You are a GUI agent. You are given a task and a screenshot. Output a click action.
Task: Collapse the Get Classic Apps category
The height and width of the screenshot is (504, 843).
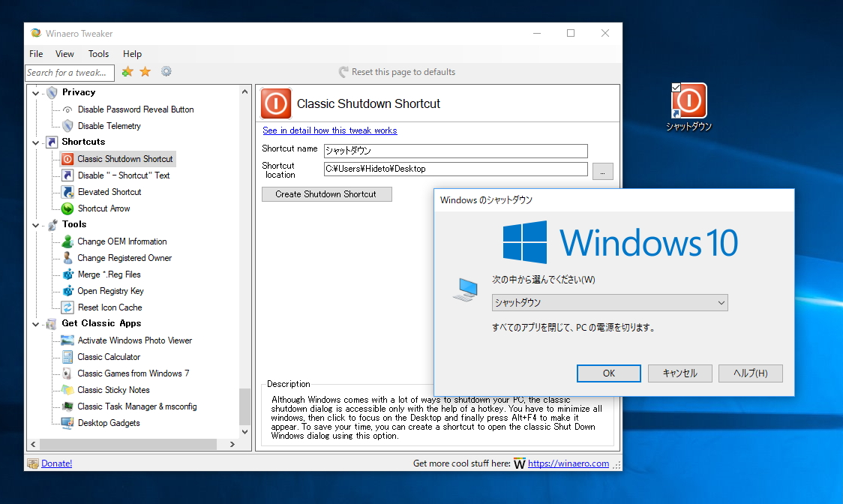(35, 324)
